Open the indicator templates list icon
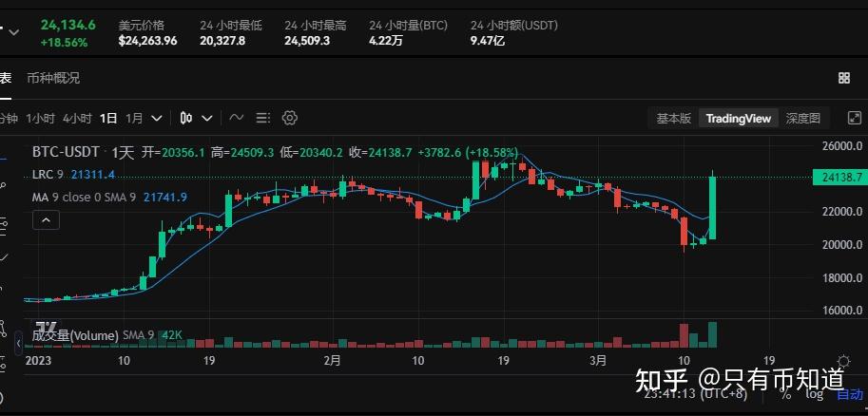 pyautogui.click(x=263, y=118)
